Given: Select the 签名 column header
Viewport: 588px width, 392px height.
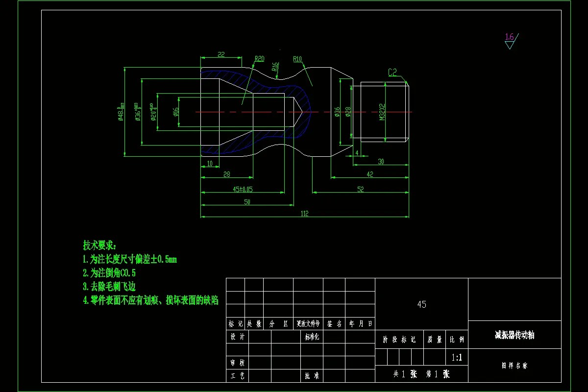Looking at the screenshot, I should tap(334, 324).
